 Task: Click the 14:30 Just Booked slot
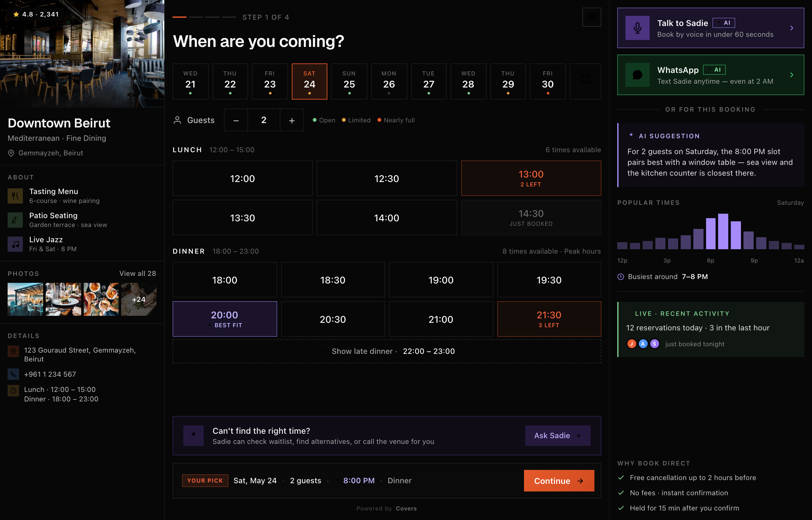point(531,218)
